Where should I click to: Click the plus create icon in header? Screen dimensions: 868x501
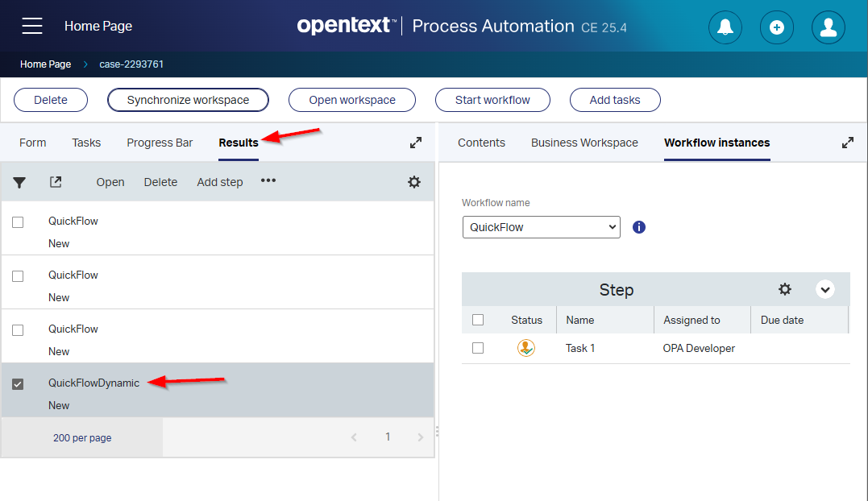coord(776,27)
